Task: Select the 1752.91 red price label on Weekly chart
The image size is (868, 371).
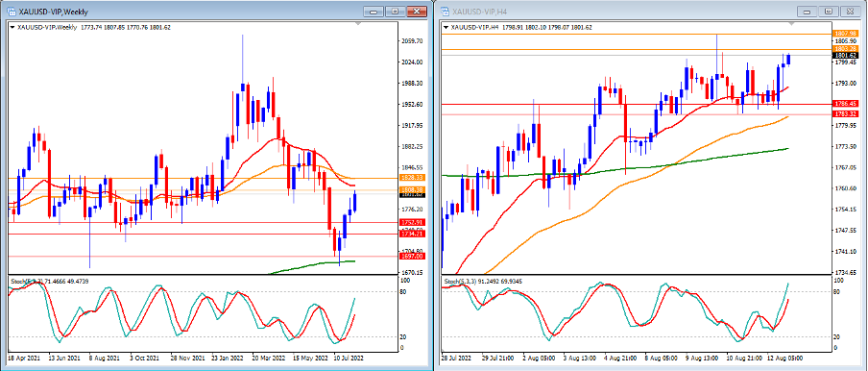Action: click(413, 222)
